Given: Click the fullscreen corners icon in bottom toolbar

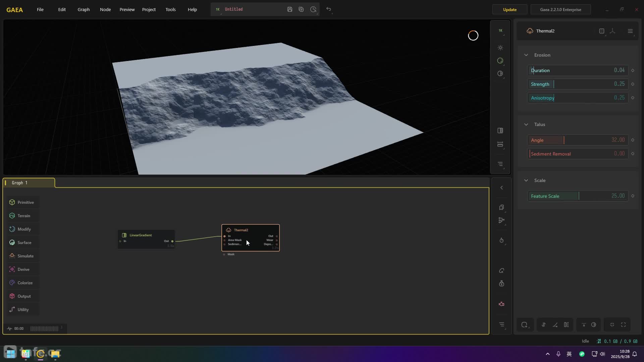Looking at the screenshot, I should coord(623,324).
